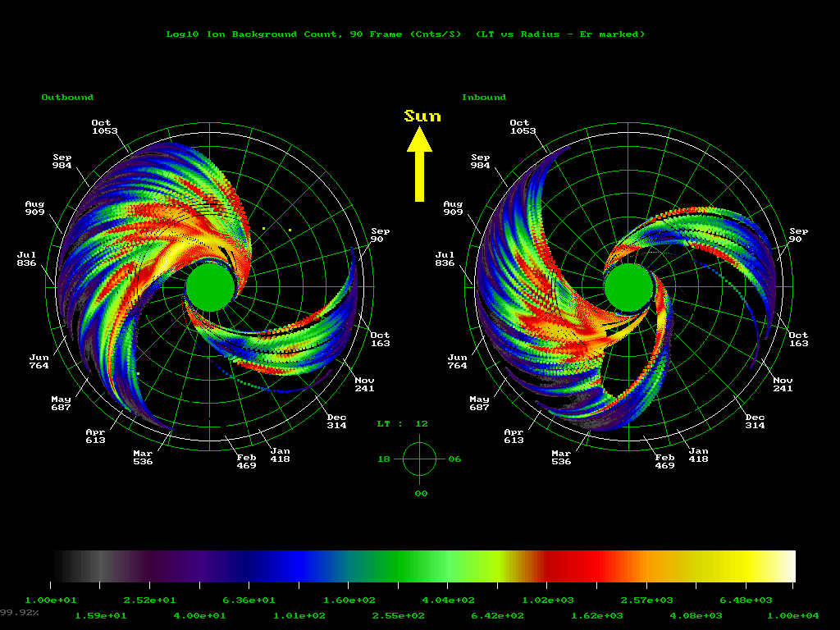Click the yellow Sun direction arrow
This screenshot has width=840, height=630.
419,163
